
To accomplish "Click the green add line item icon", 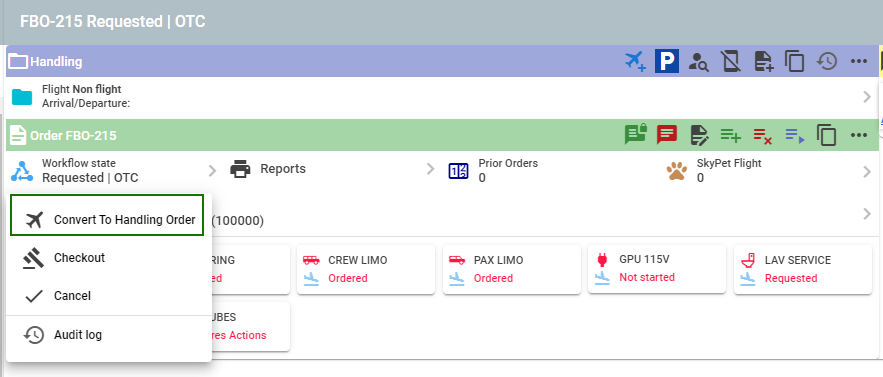I will point(731,135).
